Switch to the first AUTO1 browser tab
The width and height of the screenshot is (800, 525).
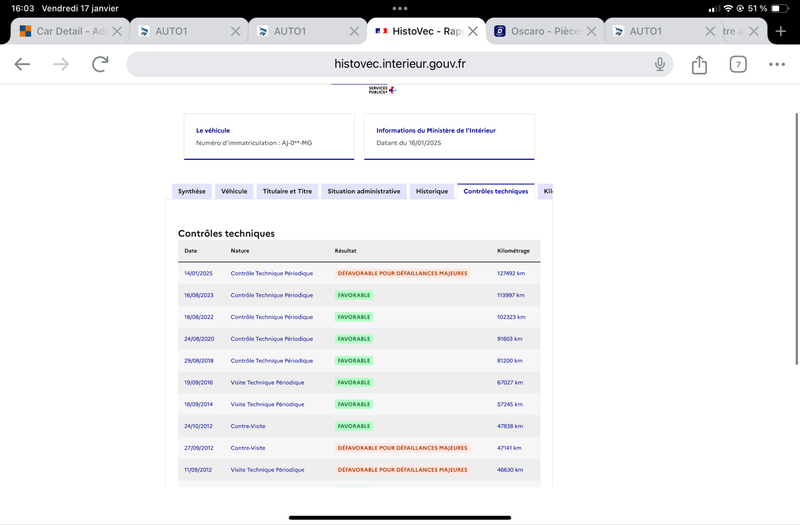pyautogui.click(x=189, y=31)
